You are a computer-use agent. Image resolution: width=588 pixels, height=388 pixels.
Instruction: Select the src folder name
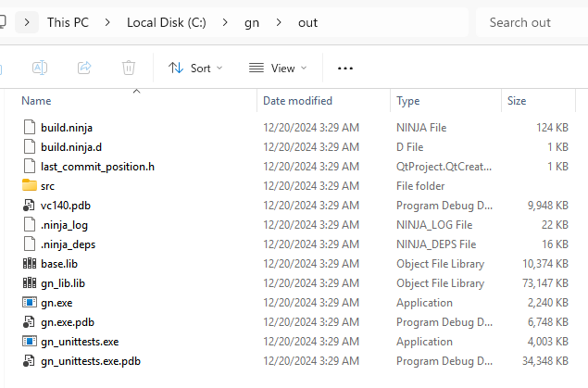47,186
